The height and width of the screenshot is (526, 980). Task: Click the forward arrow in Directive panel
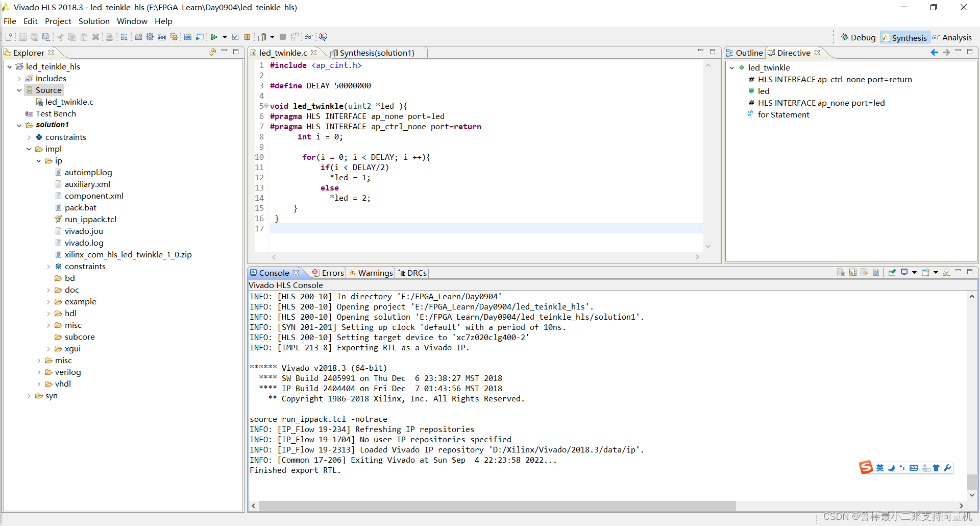(946, 53)
